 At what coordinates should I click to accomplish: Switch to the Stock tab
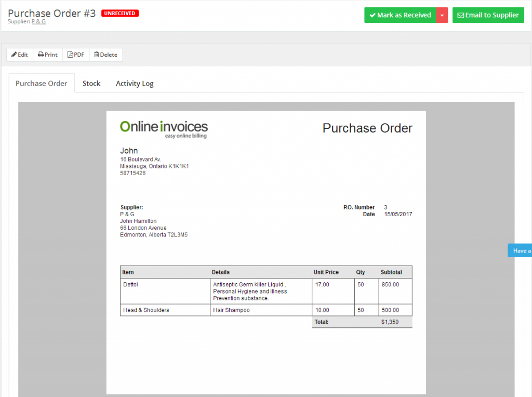point(91,83)
